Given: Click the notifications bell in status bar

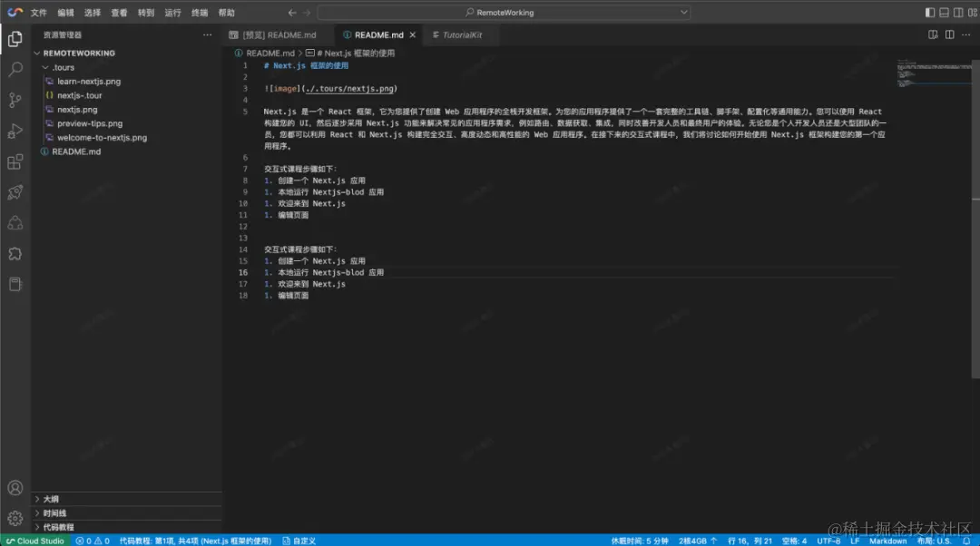Looking at the screenshot, I should tap(966, 541).
